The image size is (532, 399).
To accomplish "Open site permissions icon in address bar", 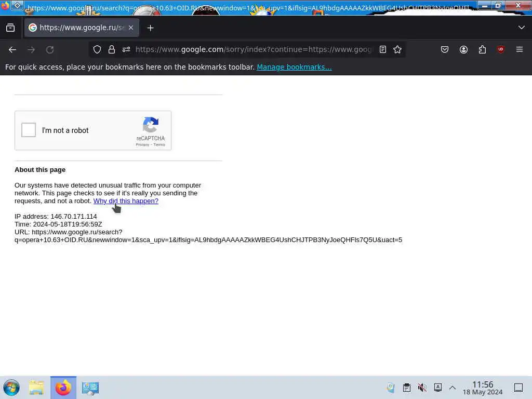I will 126,49.
